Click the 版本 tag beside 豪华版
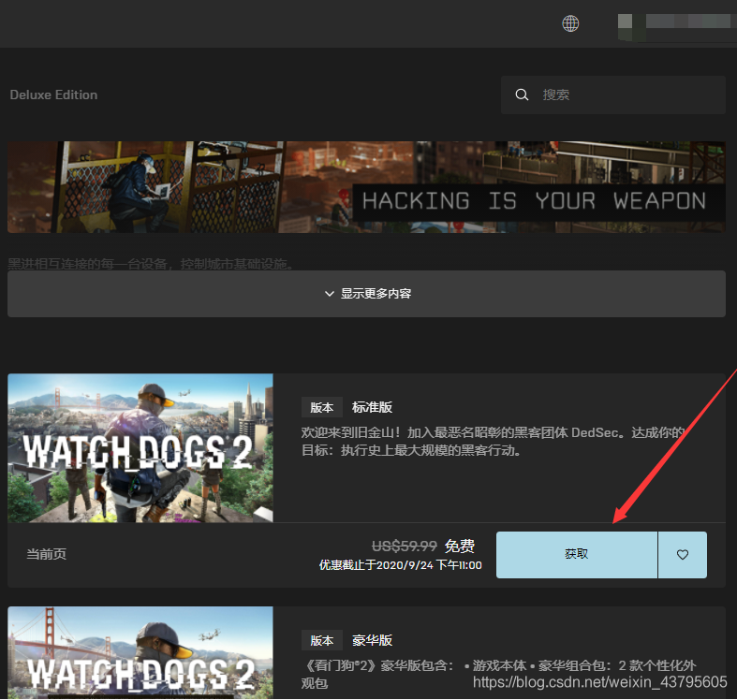This screenshot has height=700, width=737. (322, 640)
